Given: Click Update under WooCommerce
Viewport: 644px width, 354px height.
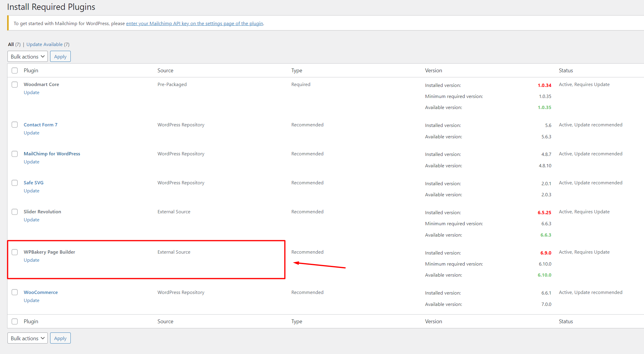Looking at the screenshot, I should 32,301.
